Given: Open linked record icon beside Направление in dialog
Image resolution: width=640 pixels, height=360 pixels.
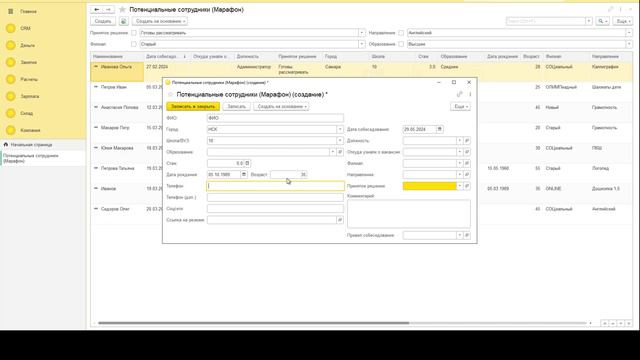Looking at the screenshot, I should tap(467, 174).
